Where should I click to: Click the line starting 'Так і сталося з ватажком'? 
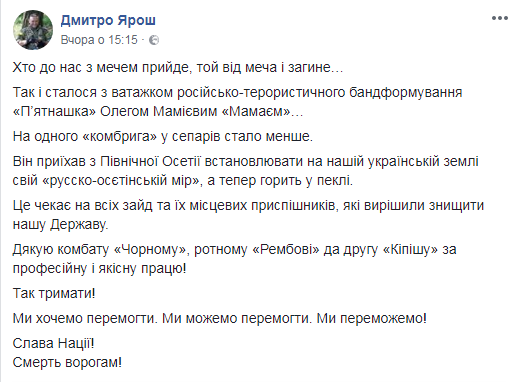237,92
